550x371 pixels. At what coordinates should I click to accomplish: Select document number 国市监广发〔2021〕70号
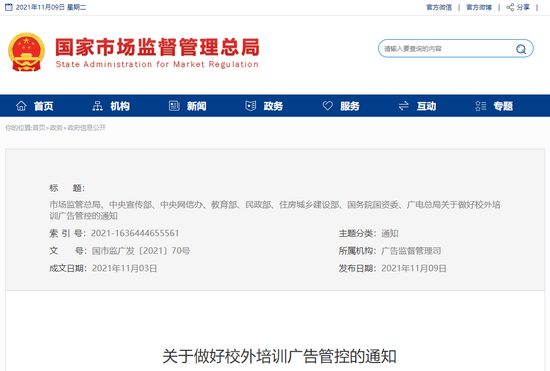coord(141,251)
